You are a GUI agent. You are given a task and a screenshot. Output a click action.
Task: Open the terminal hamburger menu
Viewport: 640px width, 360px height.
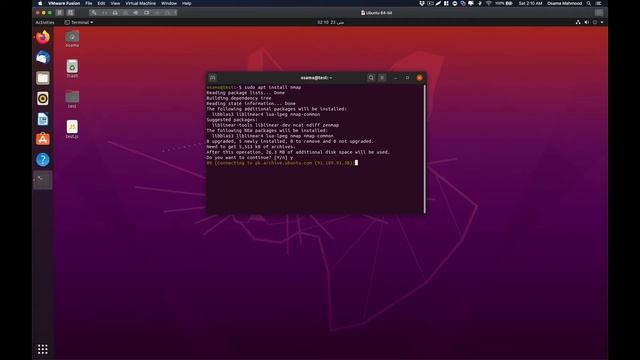pos(382,78)
